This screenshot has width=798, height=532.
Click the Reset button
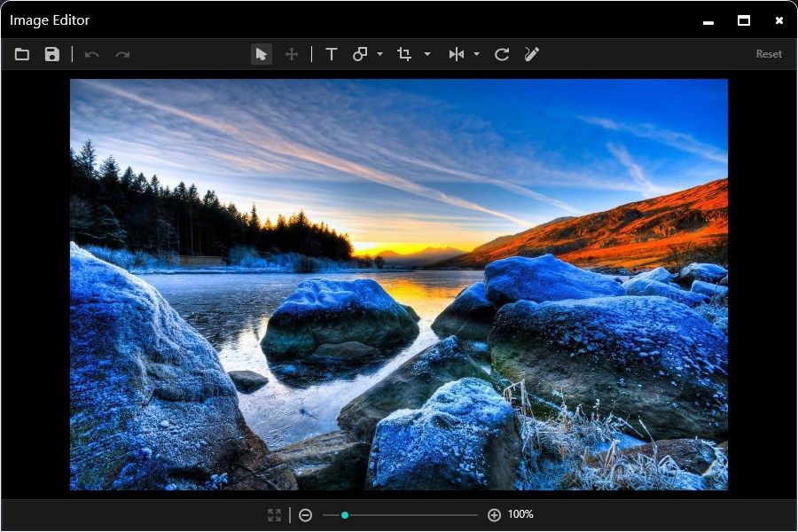click(x=769, y=54)
